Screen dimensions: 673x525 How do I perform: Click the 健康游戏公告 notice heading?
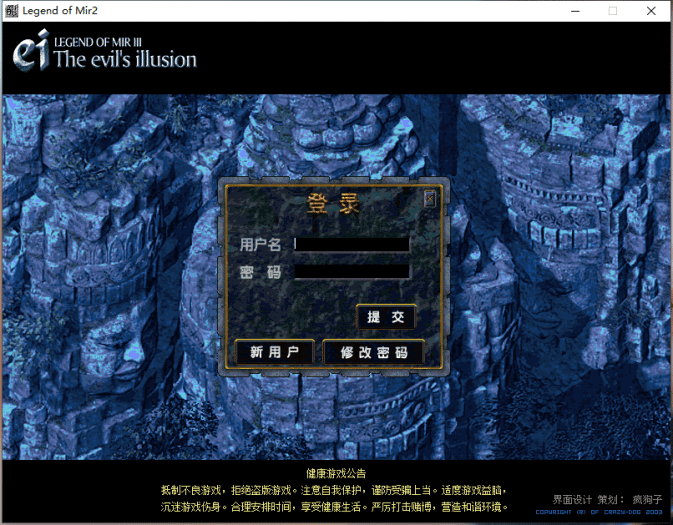336,473
